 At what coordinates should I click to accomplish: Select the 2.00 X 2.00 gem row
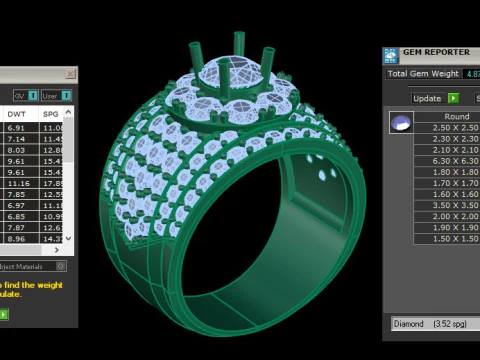(x=447, y=216)
